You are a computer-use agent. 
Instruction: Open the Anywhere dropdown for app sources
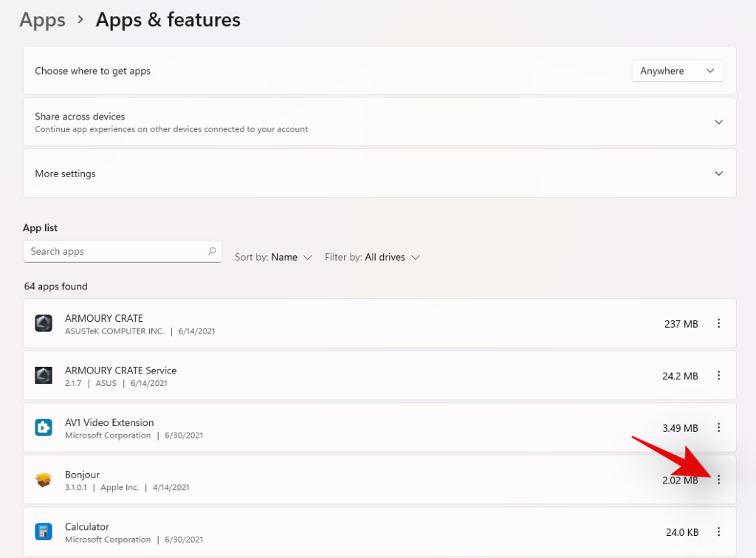click(678, 71)
